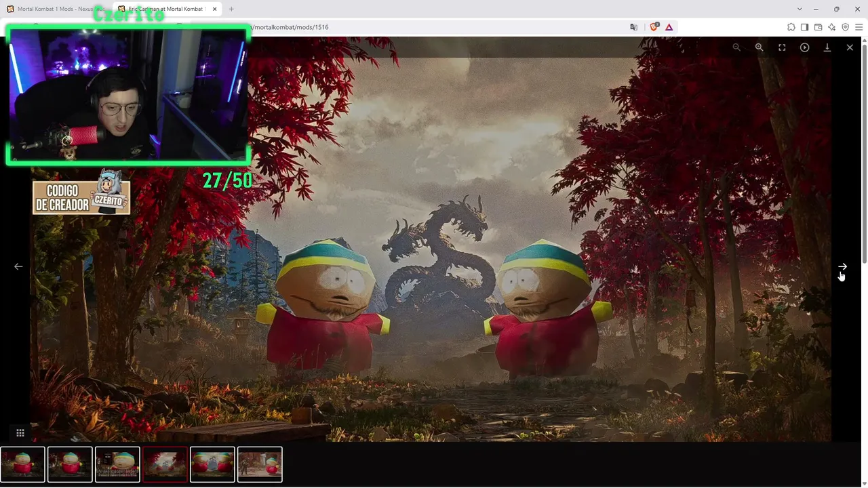Screen dimensions: 868x488
Task: Go to the previous gallery image
Action: [18, 266]
